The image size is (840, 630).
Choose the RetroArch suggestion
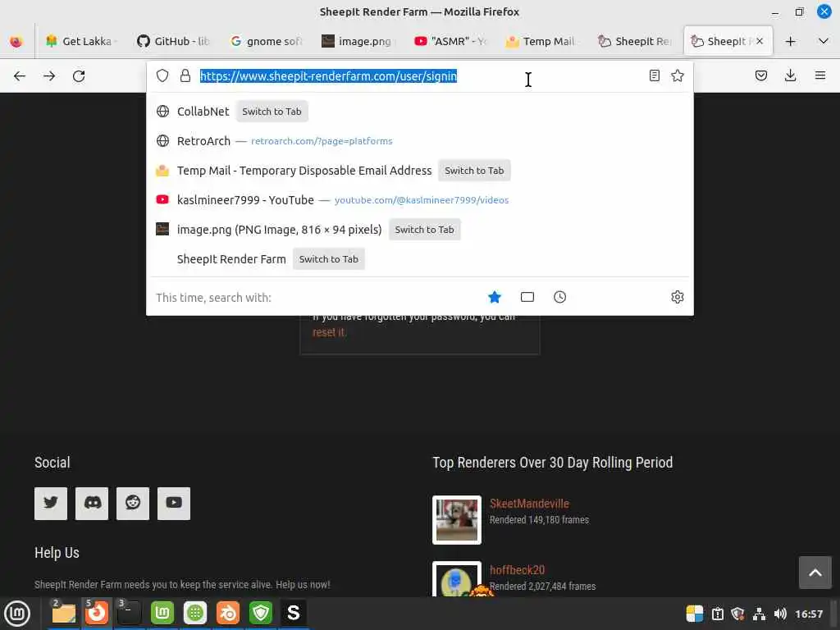pos(419,141)
